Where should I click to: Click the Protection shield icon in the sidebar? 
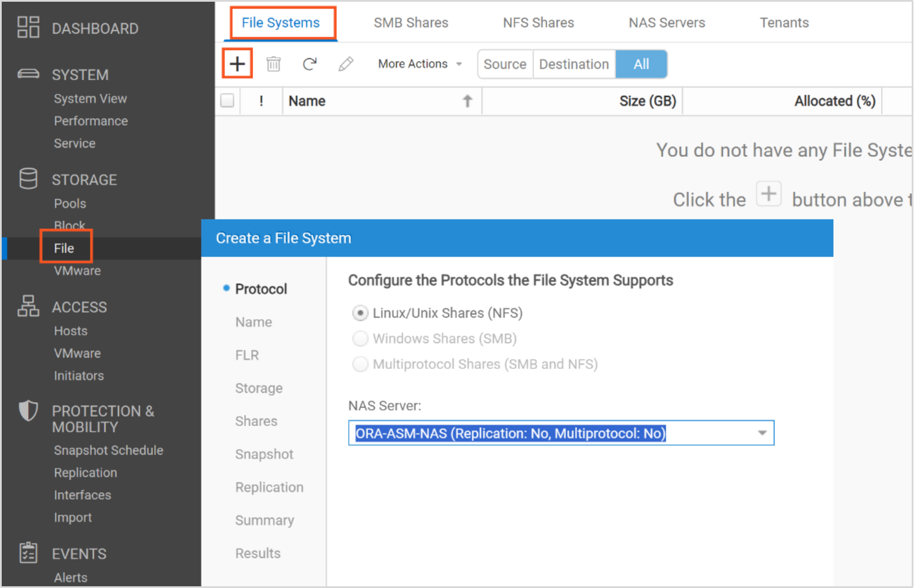pyautogui.click(x=28, y=411)
